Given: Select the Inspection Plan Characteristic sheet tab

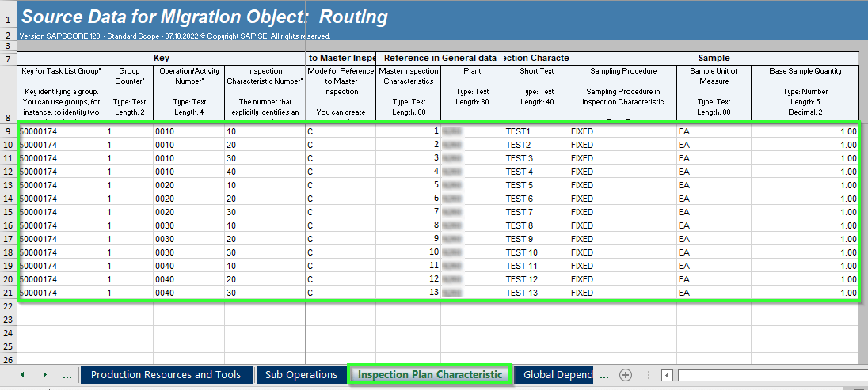Looking at the screenshot, I should (430, 374).
